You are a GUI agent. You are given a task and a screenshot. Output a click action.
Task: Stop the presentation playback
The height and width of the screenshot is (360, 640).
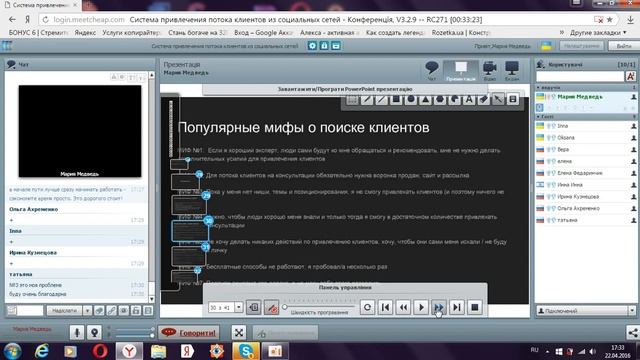(475, 307)
